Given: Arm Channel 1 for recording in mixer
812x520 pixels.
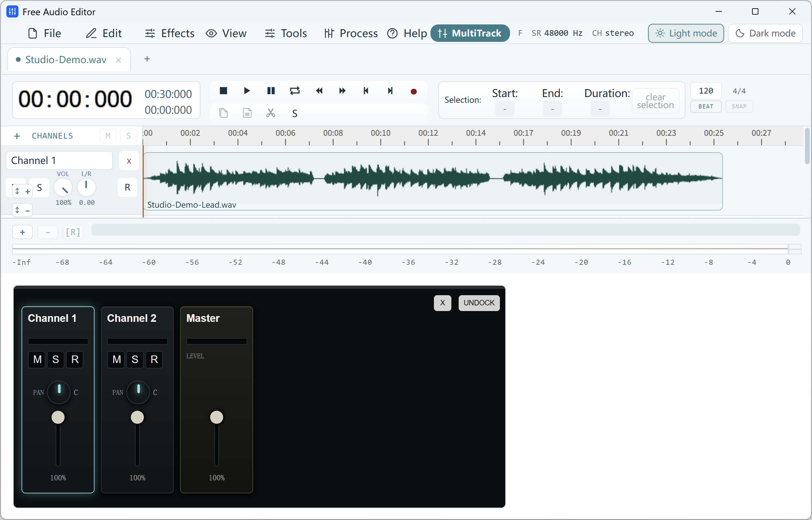Looking at the screenshot, I should (75, 360).
